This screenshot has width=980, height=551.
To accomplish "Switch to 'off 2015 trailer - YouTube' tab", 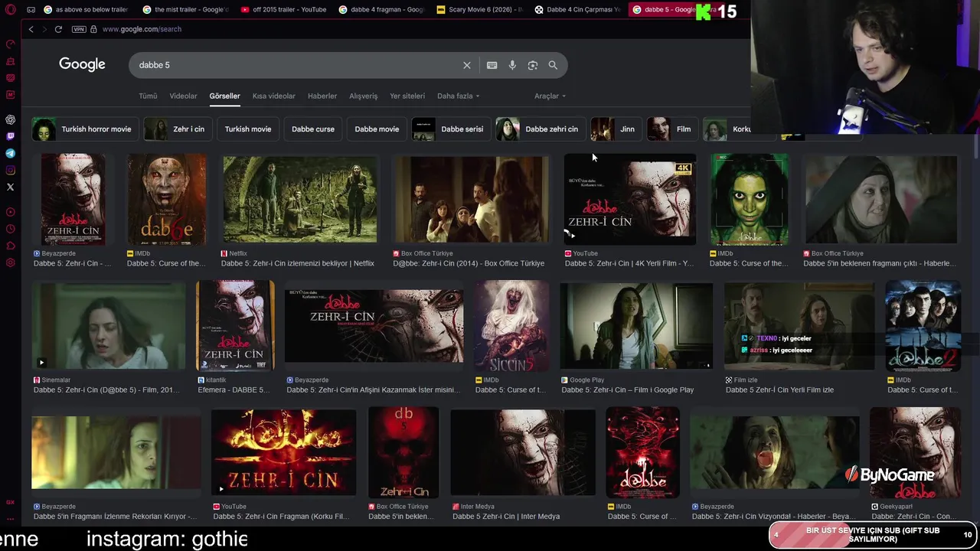I will click(x=283, y=10).
